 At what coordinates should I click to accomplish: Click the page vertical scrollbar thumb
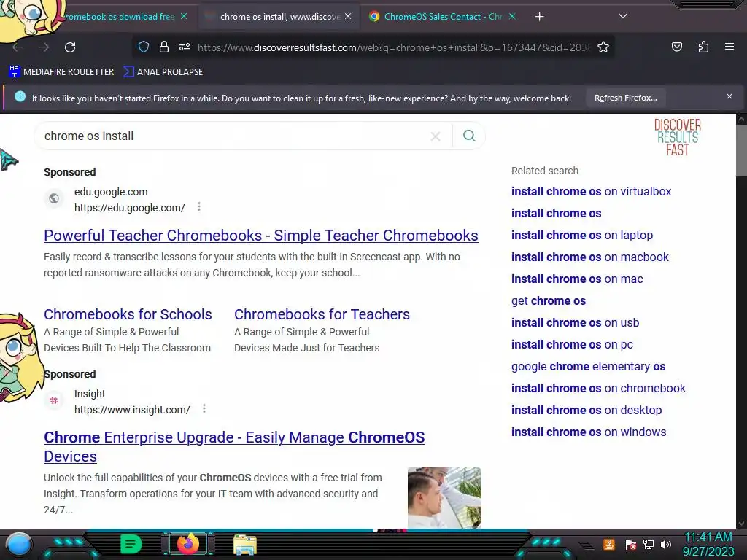pyautogui.click(x=741, y=151)
